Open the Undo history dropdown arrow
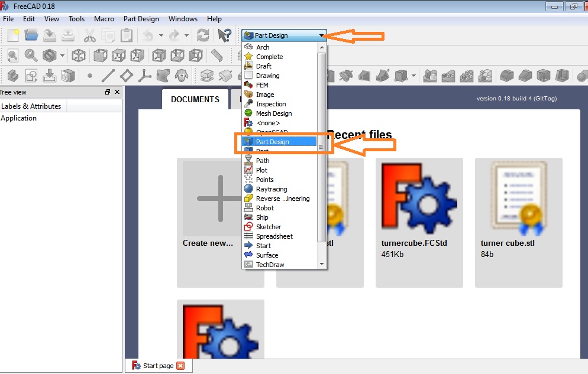Image resolution: width=588 pixels, height=374 pixels. (161, 35)
